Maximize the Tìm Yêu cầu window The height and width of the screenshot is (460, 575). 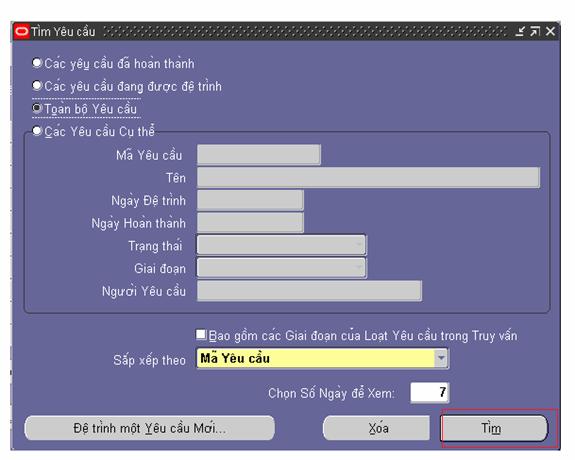[x=535, y=32]
